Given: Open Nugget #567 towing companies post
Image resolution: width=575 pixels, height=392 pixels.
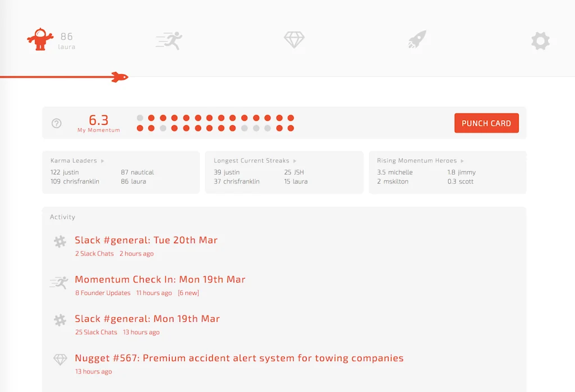Looking at the screenshot, I should 239,358.
